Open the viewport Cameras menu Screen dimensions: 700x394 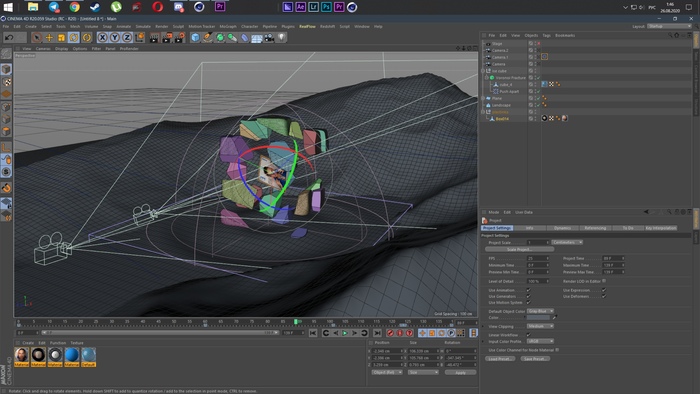[43, 49]
